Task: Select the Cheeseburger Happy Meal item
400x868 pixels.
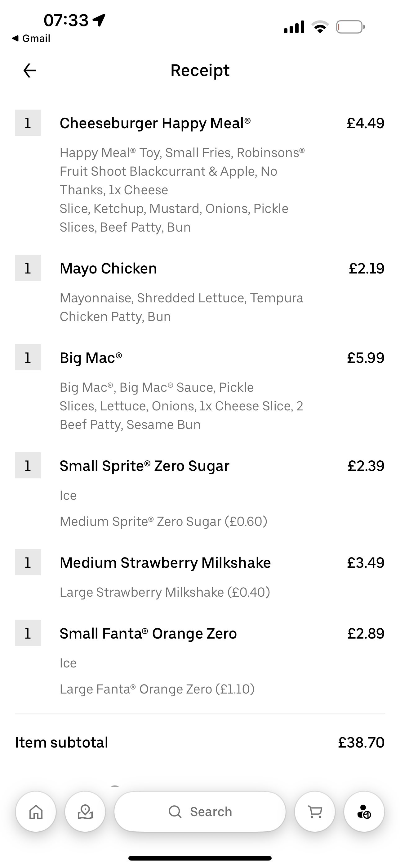Action: (x=155, y=123)
